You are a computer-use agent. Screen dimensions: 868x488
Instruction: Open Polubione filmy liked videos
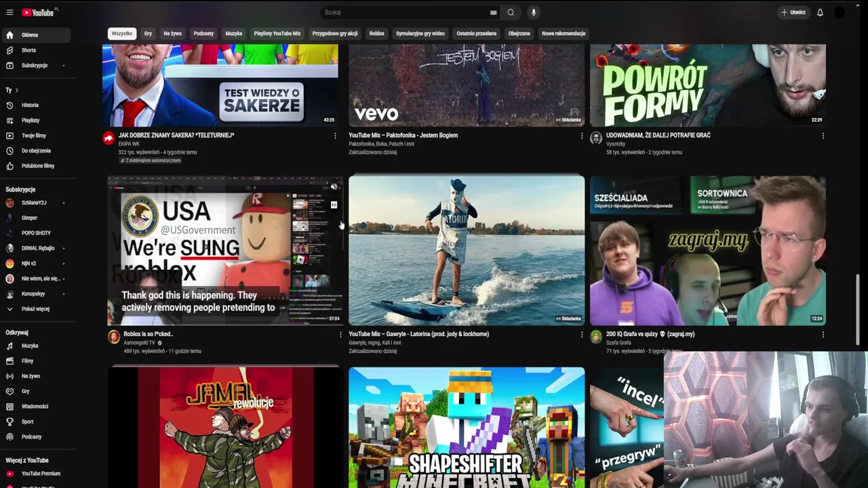click(35, 166)
